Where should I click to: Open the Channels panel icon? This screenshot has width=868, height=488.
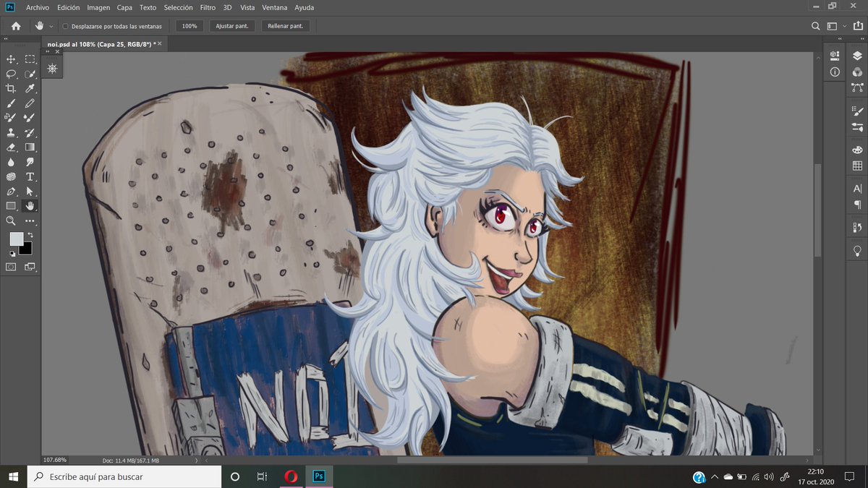(857, 72)
